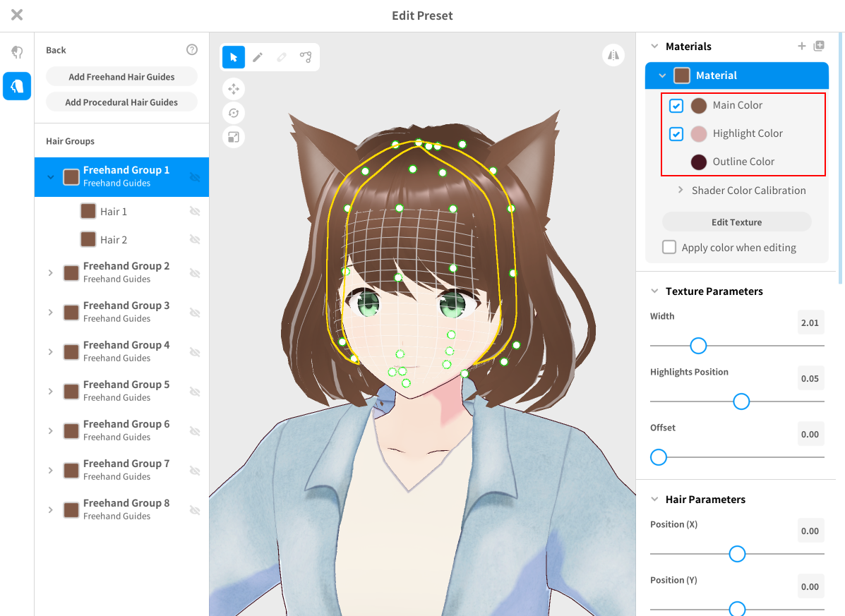Enable Apply color when editing

coord(669,248)
